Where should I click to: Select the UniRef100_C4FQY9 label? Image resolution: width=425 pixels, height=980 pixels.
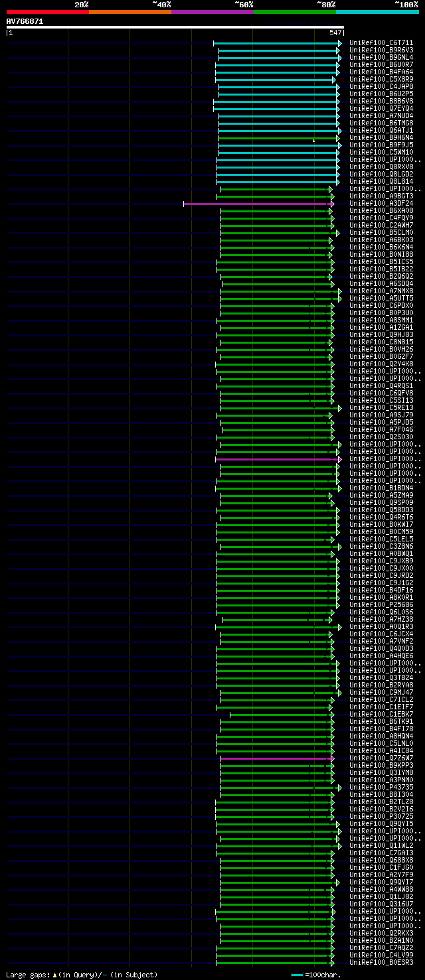pos(381,218)
